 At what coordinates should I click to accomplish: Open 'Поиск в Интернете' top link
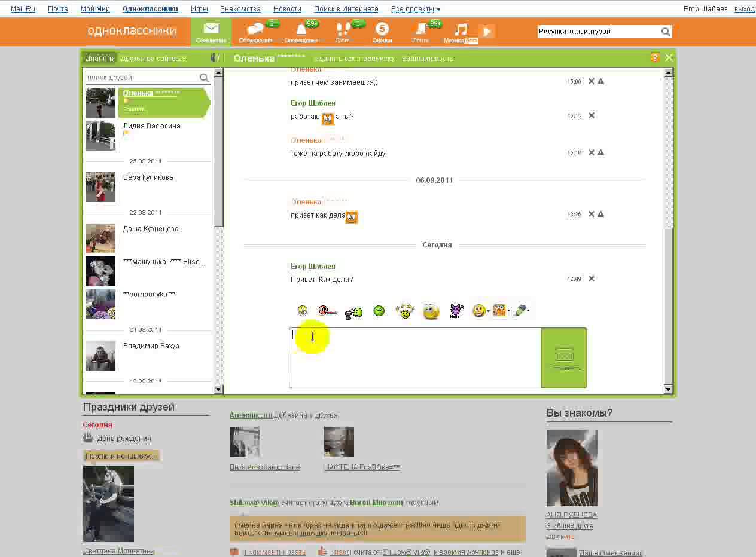pos(346,9)
